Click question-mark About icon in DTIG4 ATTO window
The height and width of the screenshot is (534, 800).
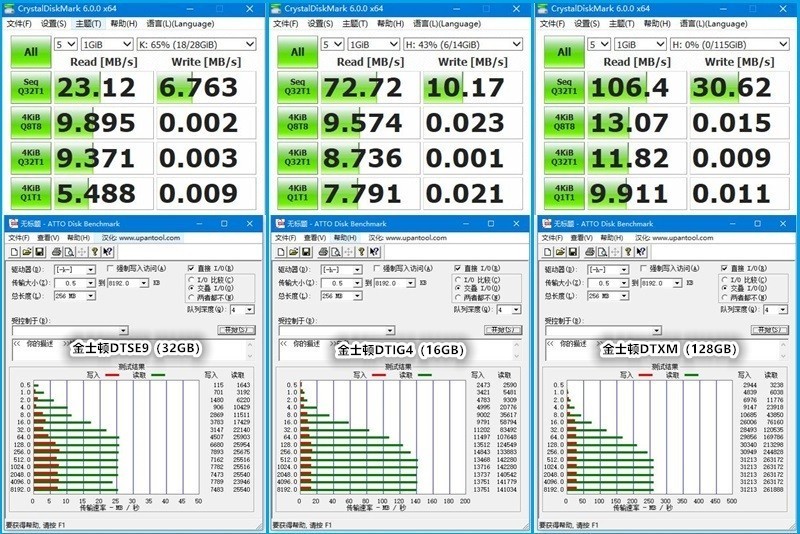coord(362,251)
